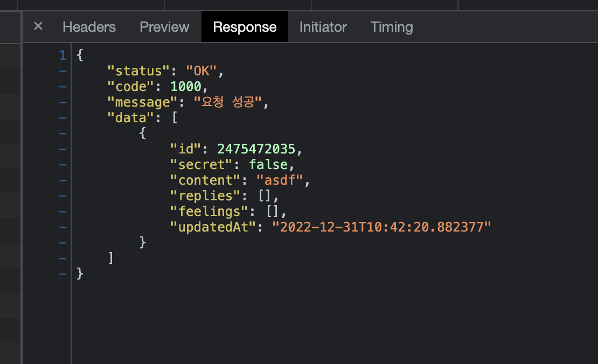Click the id value 2475472035

pos(256,149)
